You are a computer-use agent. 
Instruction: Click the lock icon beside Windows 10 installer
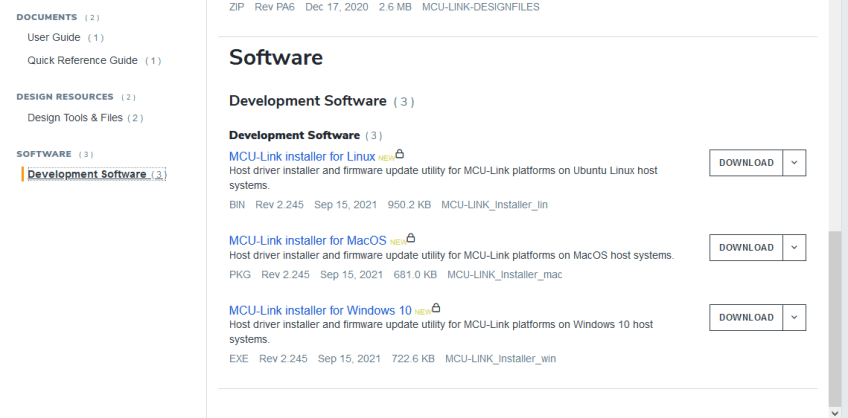coord(436,308)
